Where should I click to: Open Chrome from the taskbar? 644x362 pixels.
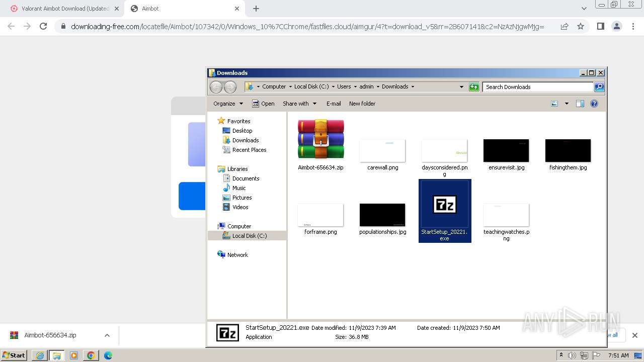pos(91,355)
